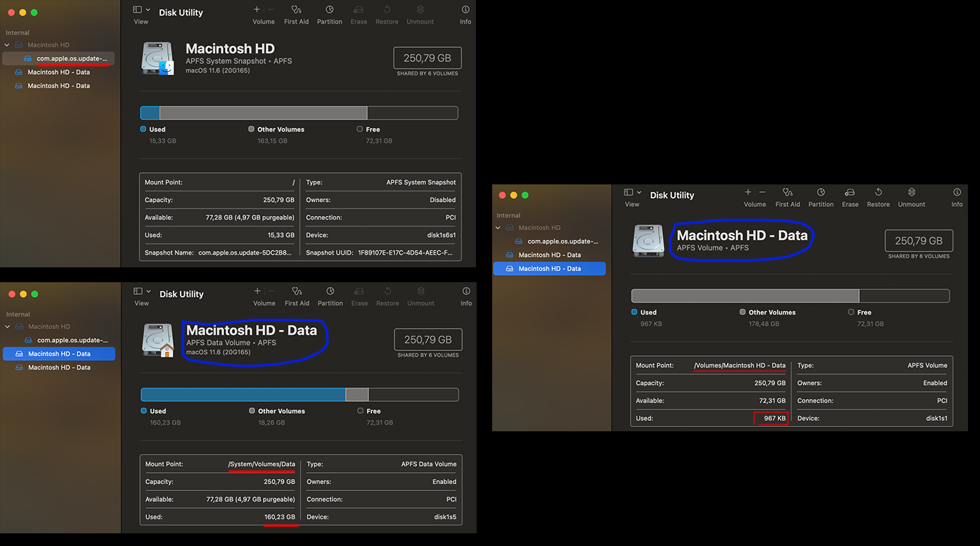This screenshot has width=980, height=546.
Task: Collapse Macintosh HD sidebar tree in 967 KB window
Action: click(x=498, y=228)
